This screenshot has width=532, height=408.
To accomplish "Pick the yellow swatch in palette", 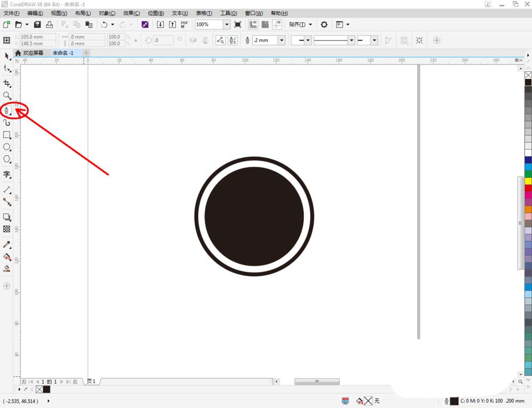I will pos(528,181).
